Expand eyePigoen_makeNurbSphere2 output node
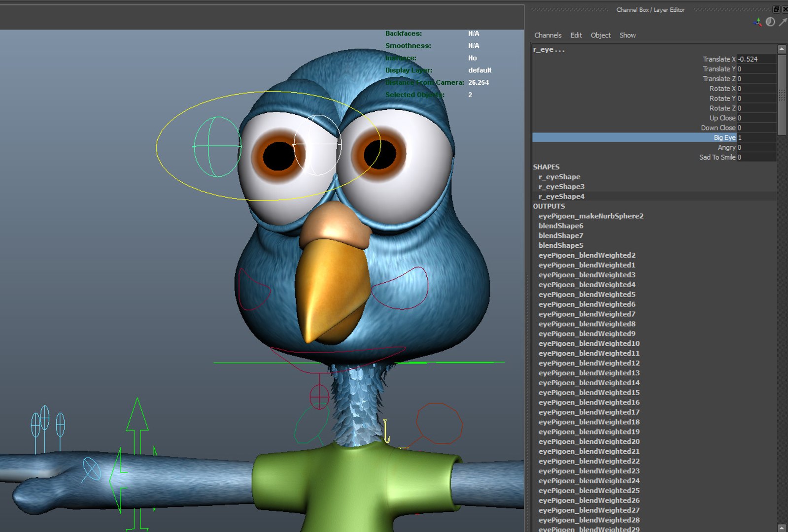The image size is (788, 532). tap(591, 216)
